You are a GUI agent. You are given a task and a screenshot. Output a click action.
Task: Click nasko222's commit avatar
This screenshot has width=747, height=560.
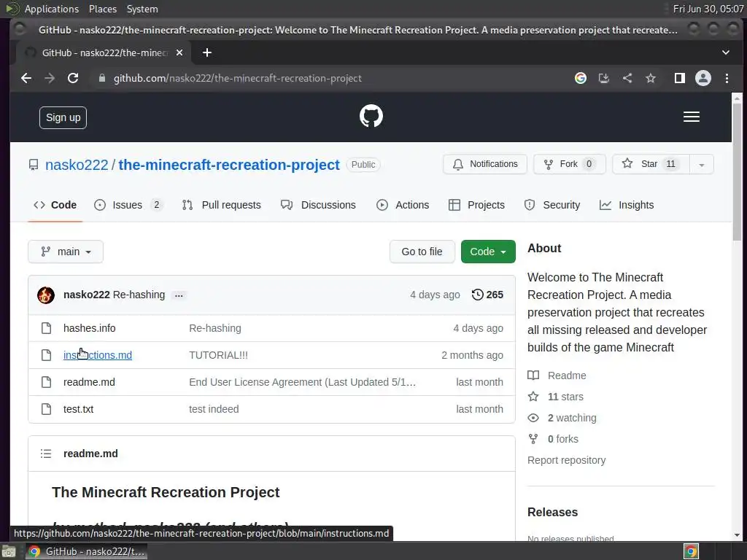point(46,295)
